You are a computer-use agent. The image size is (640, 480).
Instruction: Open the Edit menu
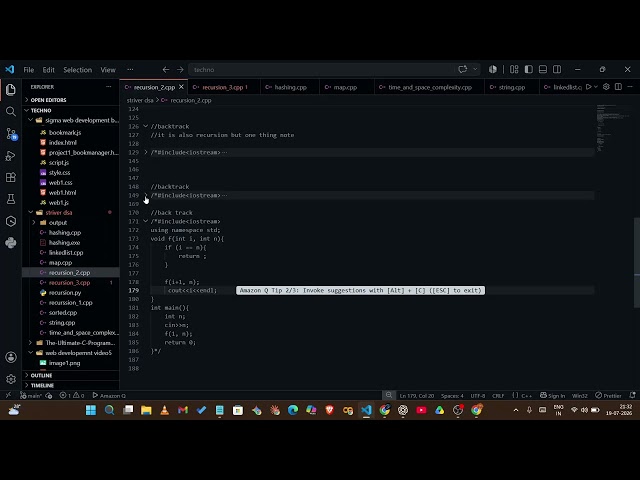coord(49,70)
